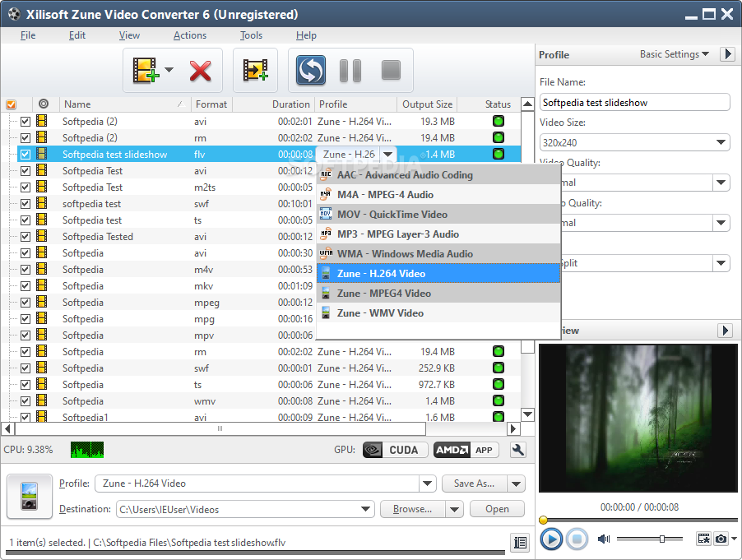Click the clip film icon under the preview

point(703,539)
